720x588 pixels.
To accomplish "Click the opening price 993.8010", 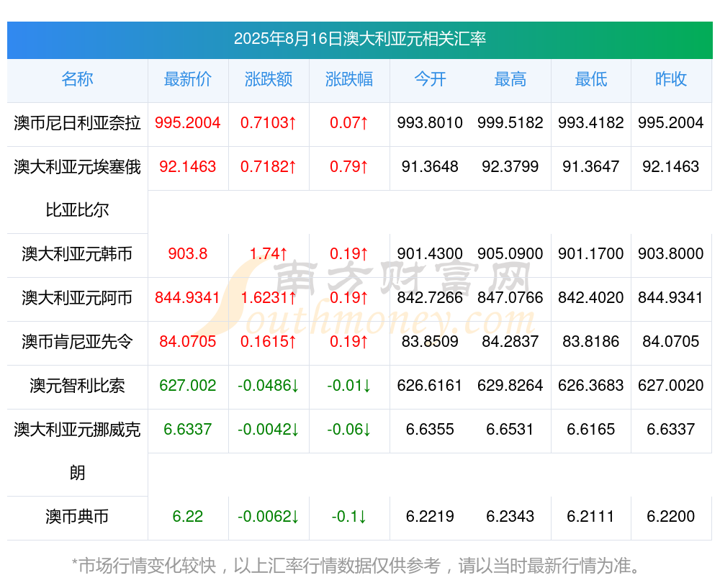I will (x=430, y=123).
